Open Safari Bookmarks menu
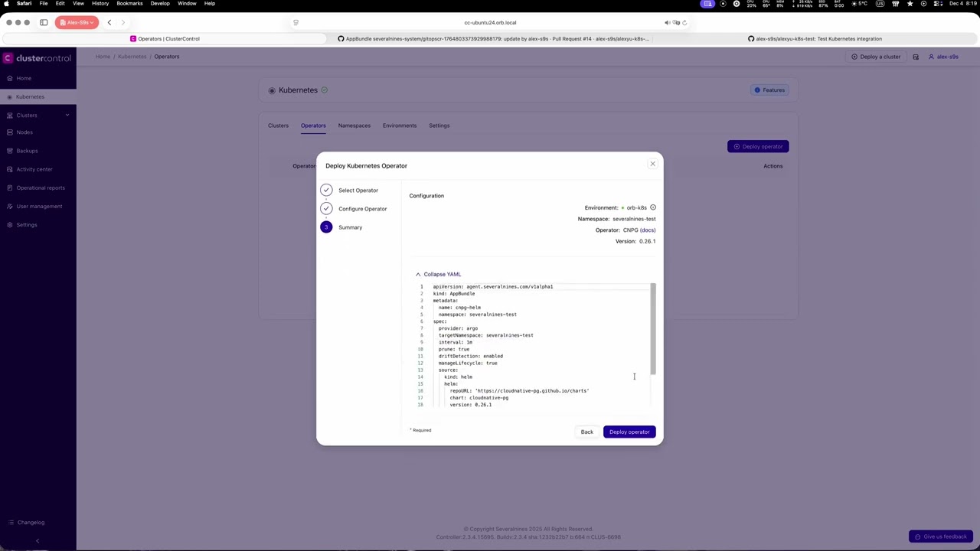The height and width of the screenshot is (551, 980). 129,3
